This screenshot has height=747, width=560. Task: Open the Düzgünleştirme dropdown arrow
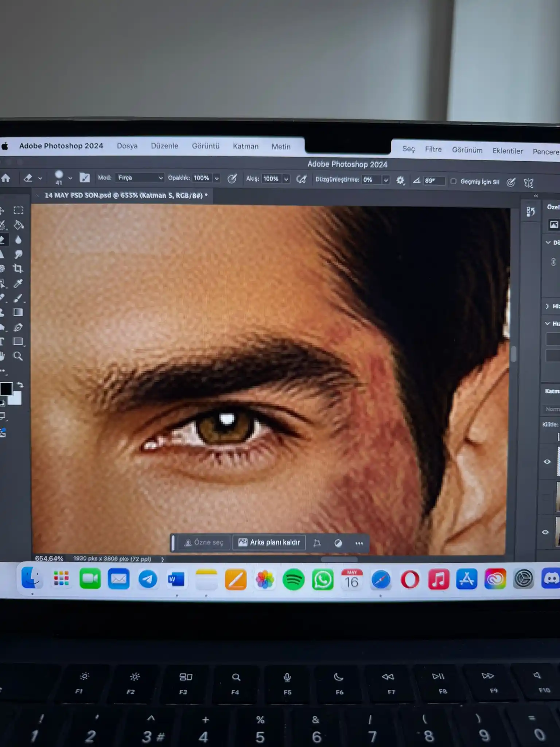(x=386, y=180)
